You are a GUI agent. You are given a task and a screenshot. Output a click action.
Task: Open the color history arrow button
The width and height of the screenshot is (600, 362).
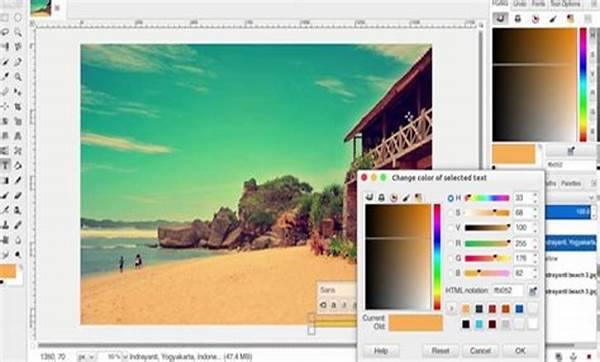point(452,308)
